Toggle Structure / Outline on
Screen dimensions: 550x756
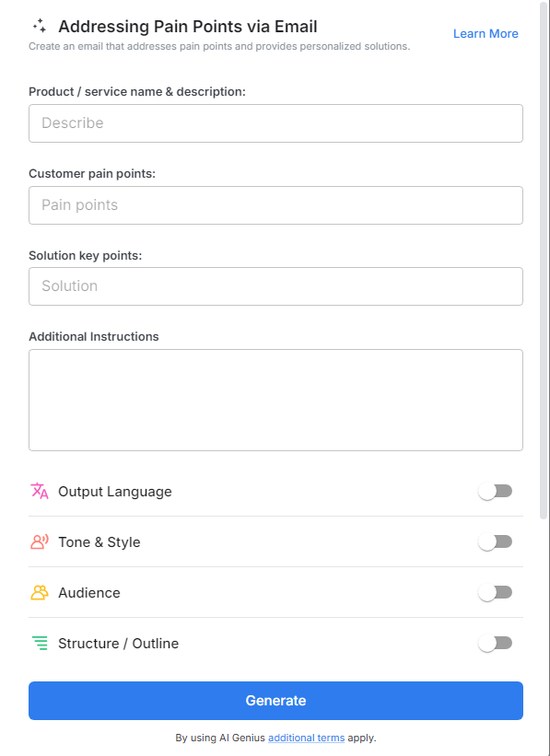(495, 643)
